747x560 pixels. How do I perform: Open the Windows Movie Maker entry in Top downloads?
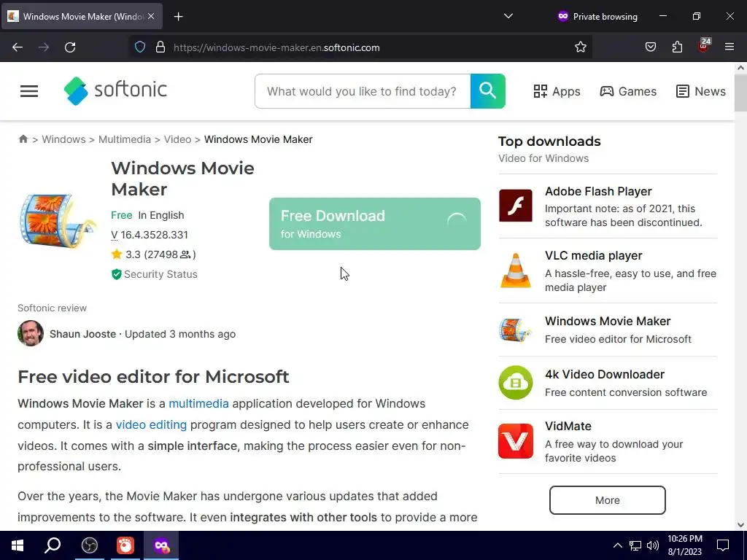(x=608, y=322)
